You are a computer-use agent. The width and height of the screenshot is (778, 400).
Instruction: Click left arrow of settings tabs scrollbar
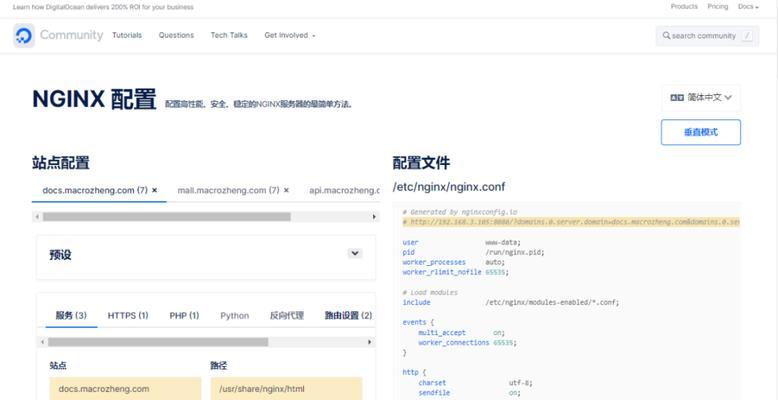coord(42,342)
